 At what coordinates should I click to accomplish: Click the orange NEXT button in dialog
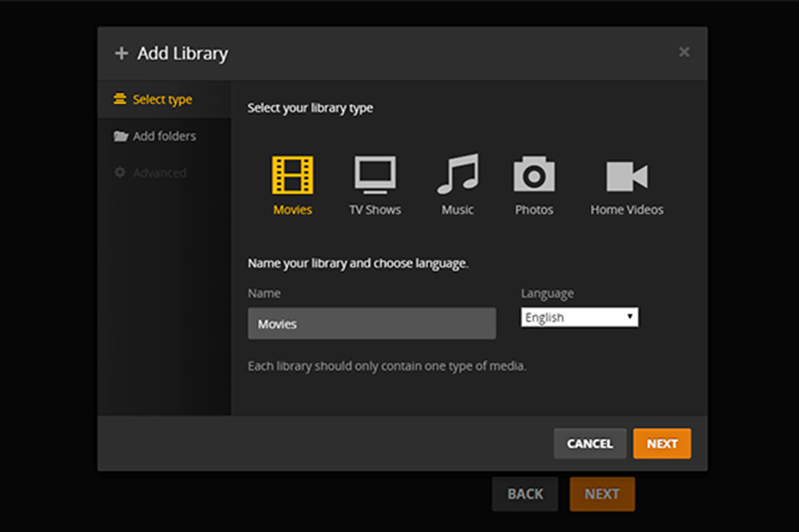662,443
